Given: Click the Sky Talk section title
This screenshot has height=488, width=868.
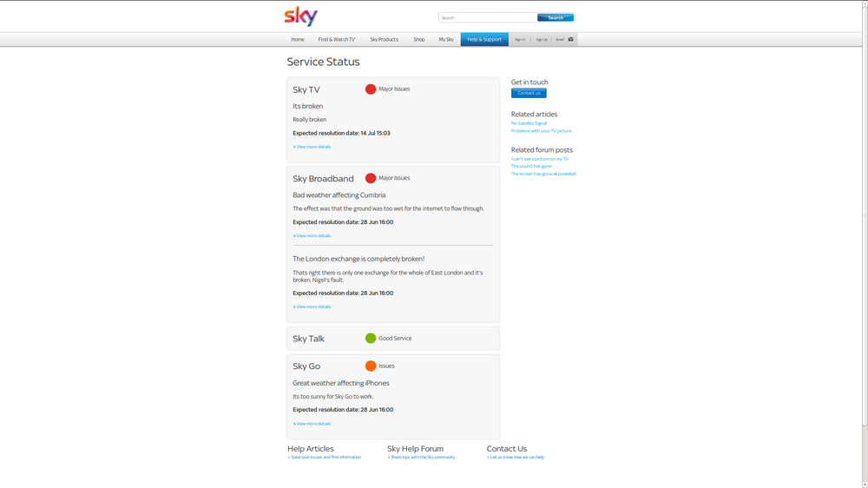Looking at the screenshot, I should pyautogui.click(x=308, y=339).
